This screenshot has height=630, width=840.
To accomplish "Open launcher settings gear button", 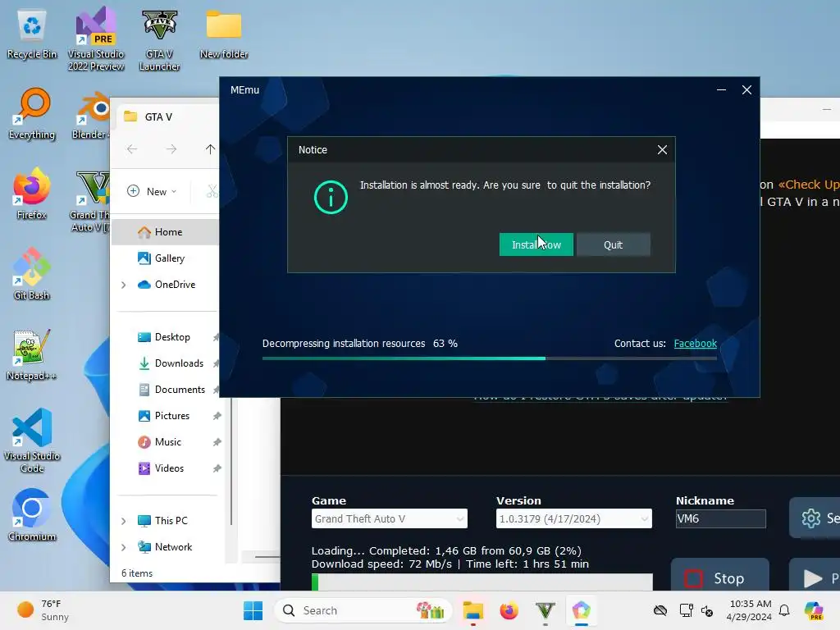I will tap(815, 518).
